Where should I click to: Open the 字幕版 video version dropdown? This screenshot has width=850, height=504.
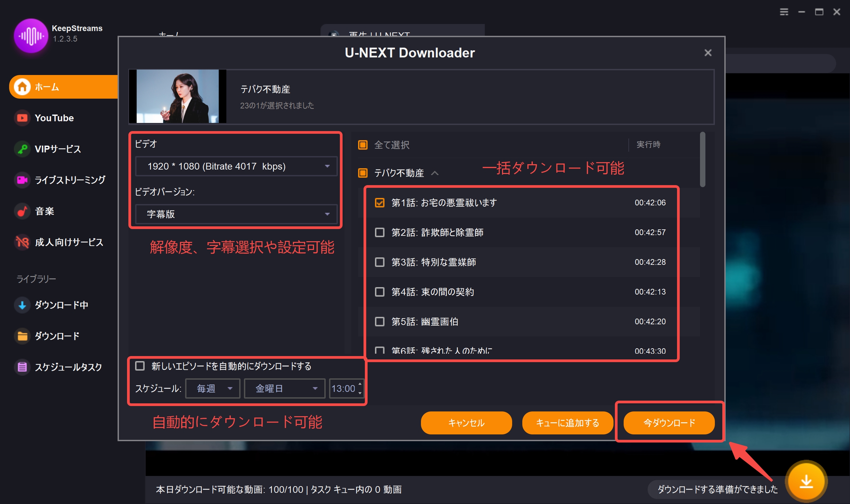(x=236, y=214)
